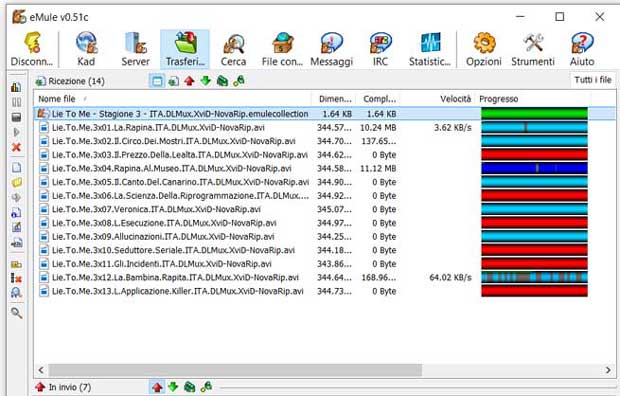Click the ghost-shaped icon above the magnifier in sidebar
Screen dimensions: 620x396
coord(16,293)
